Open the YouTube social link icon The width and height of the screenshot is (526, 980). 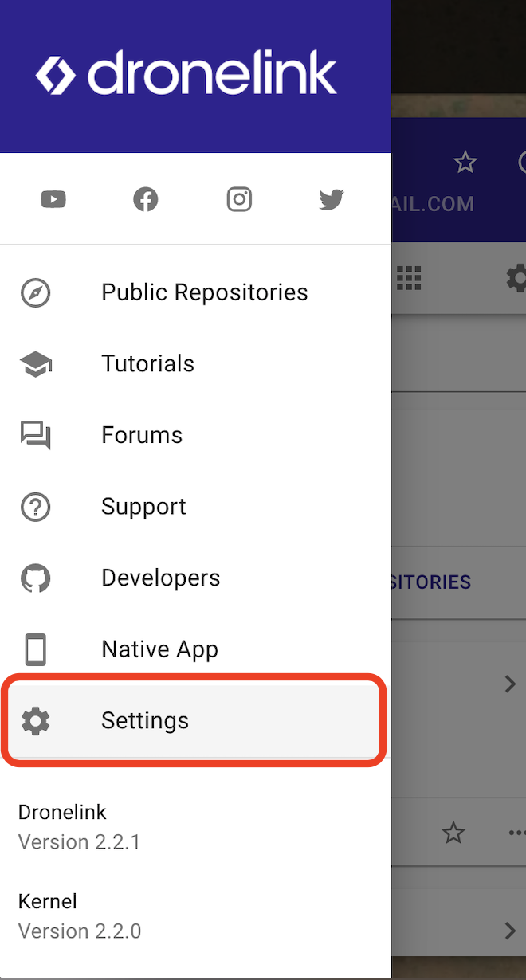pyautogui.click(x=53, y=199)
